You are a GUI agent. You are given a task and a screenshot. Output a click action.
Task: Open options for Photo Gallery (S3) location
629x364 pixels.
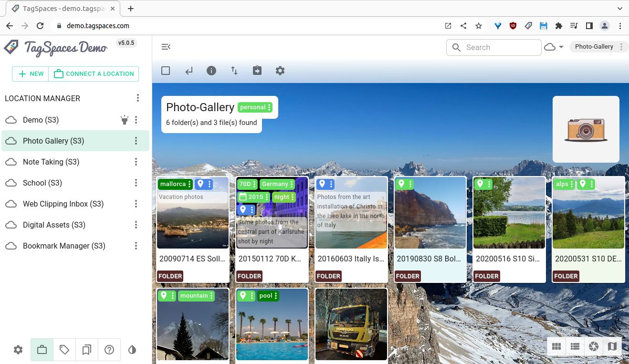pyautogui.click(x=136, y=141)
